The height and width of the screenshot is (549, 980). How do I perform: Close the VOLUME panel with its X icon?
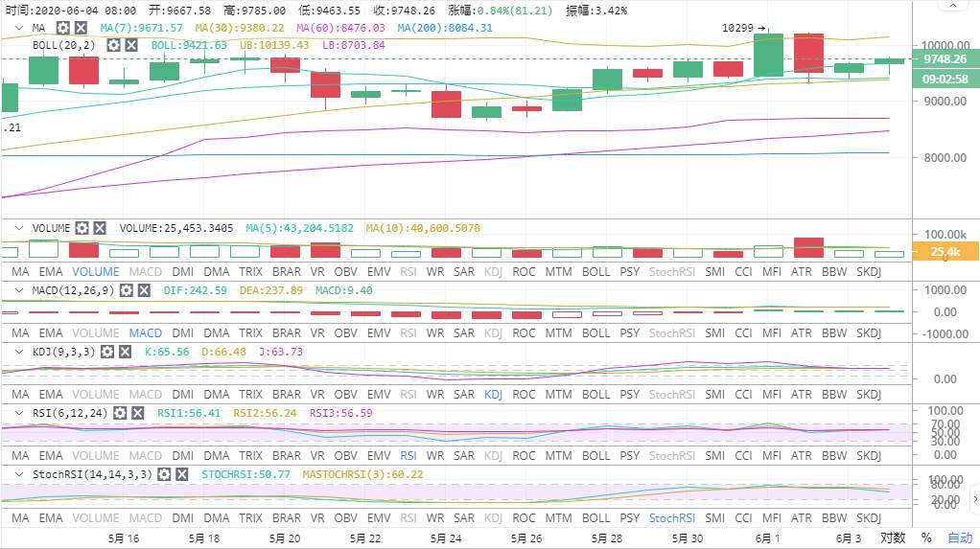[100, 229]
